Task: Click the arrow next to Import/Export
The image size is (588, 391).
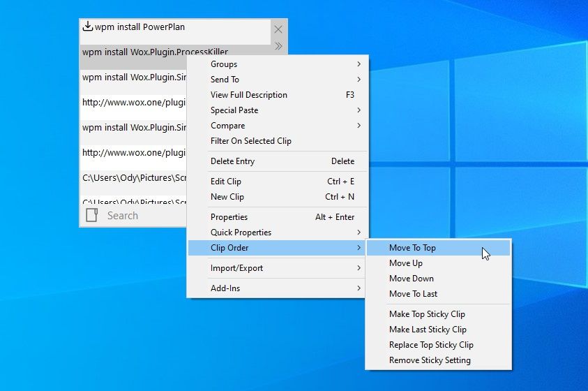Action: 359,268
